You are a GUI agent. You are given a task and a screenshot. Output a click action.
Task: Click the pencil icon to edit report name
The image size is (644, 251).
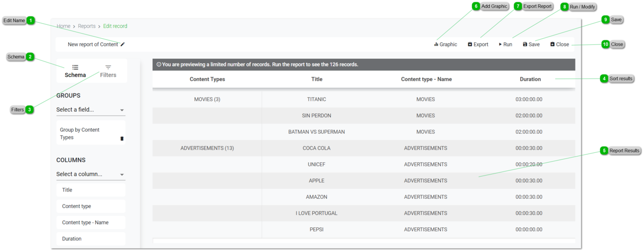pos(123,44)
